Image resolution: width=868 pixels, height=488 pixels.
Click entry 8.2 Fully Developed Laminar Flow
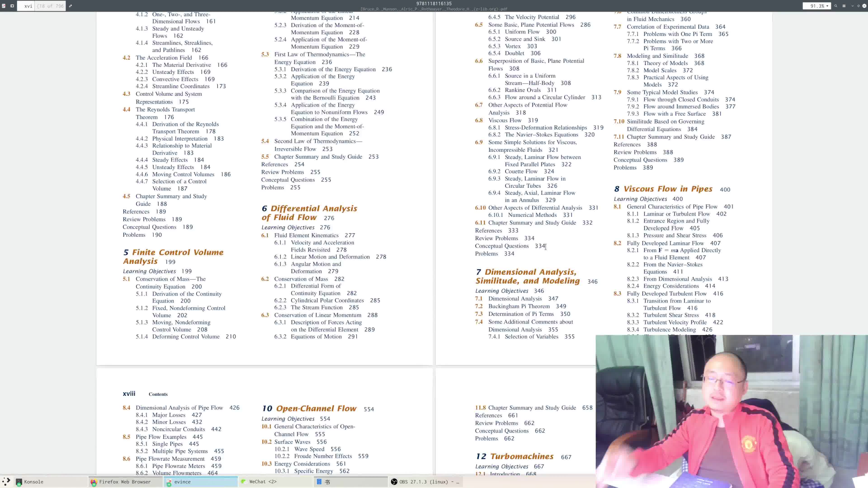(667, 243)
